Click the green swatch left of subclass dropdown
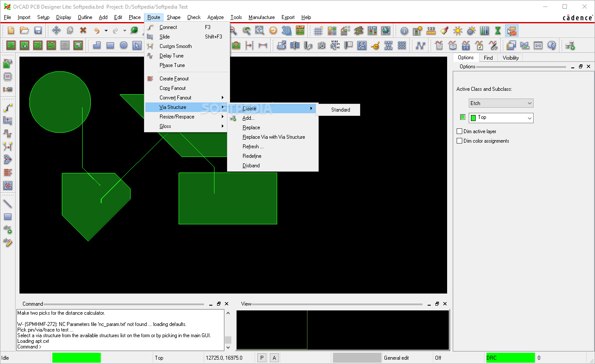Viewport: 595px width, 364px height. coord(463,117)
